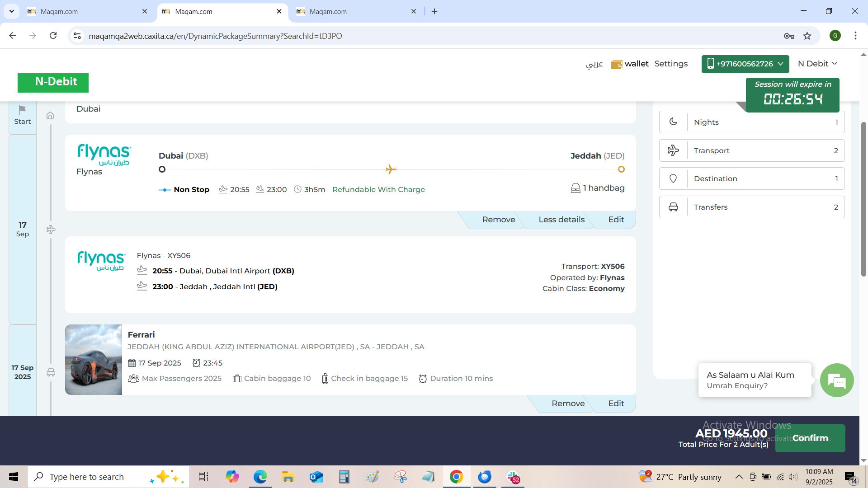Click the wallet icon in header
This screenshot has width=868, height=488.
pyautogui.click(x=617, y=64)
